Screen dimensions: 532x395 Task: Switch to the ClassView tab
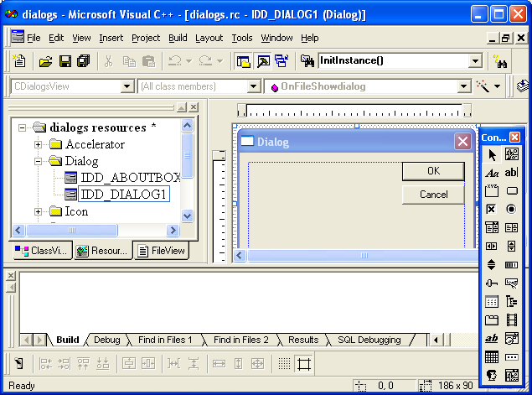[x=43, y=251]
